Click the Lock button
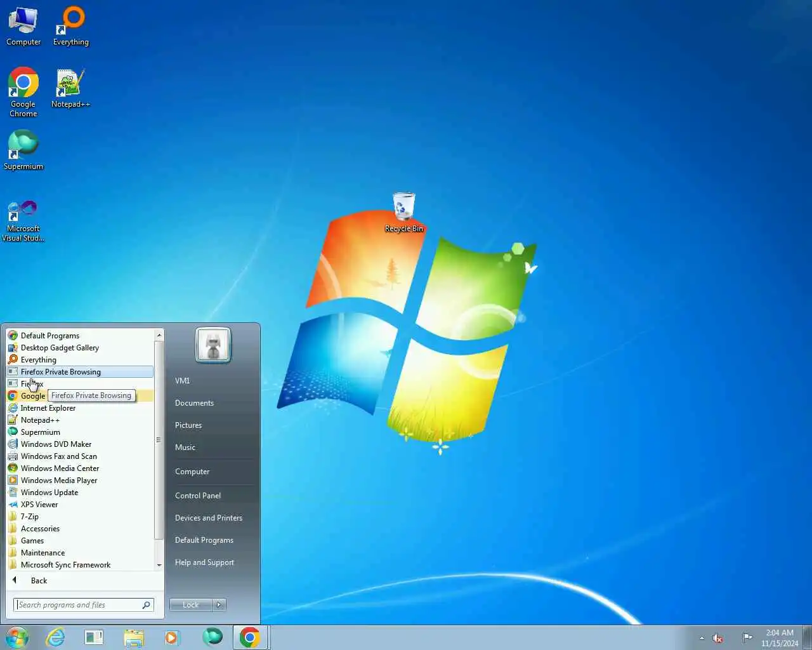This screenshot has width=812, height=650. 190,605
